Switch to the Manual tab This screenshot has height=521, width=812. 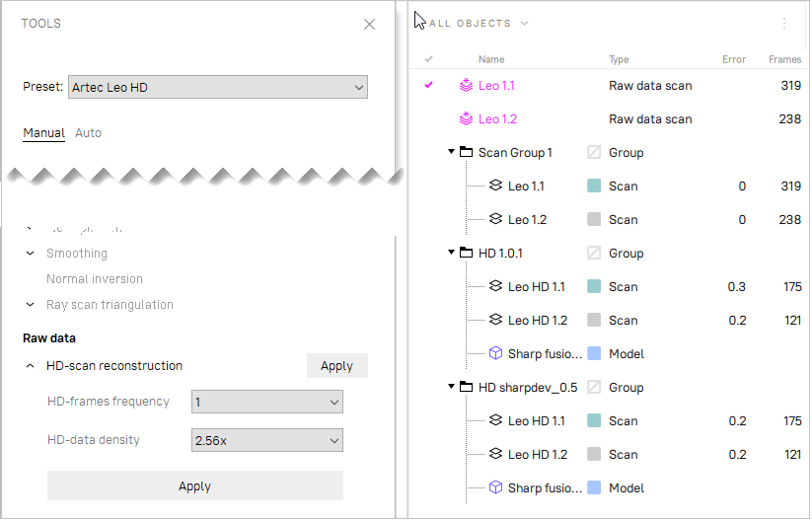click(44, 133)
